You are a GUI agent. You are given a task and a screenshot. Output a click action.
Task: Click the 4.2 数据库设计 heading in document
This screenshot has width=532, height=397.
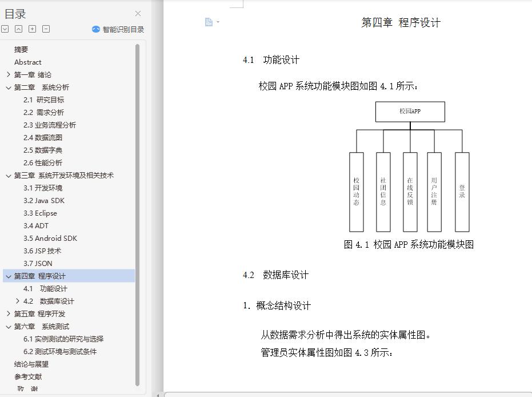click(275, 275)
